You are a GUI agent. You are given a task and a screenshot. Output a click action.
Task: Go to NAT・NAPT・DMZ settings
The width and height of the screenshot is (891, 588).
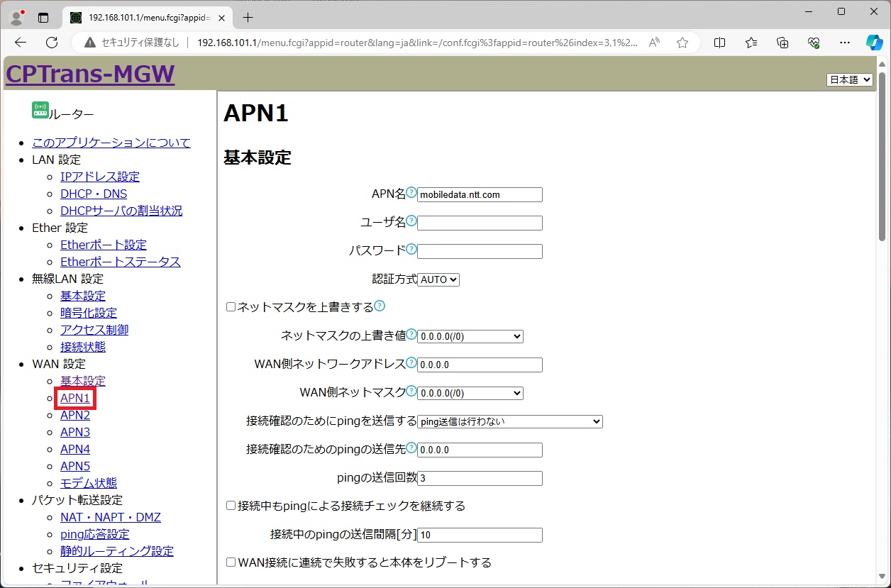110,517
